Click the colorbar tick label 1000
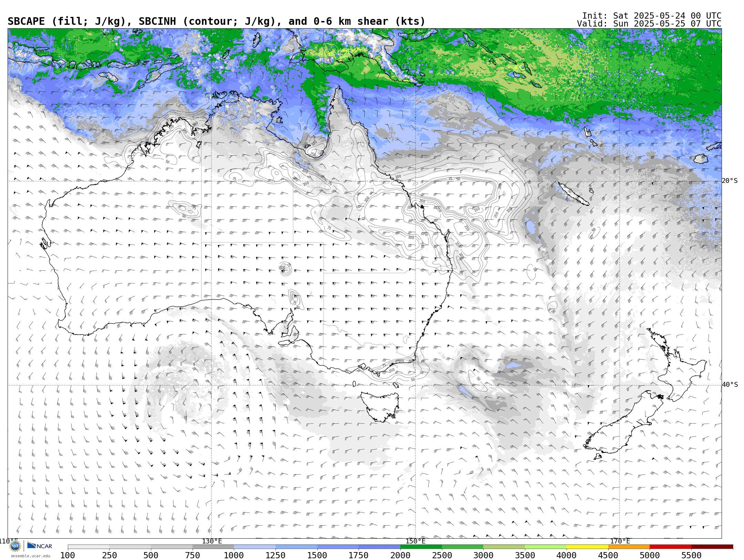The height and width of the screenshot is (560, 744). tap(234, 555)
